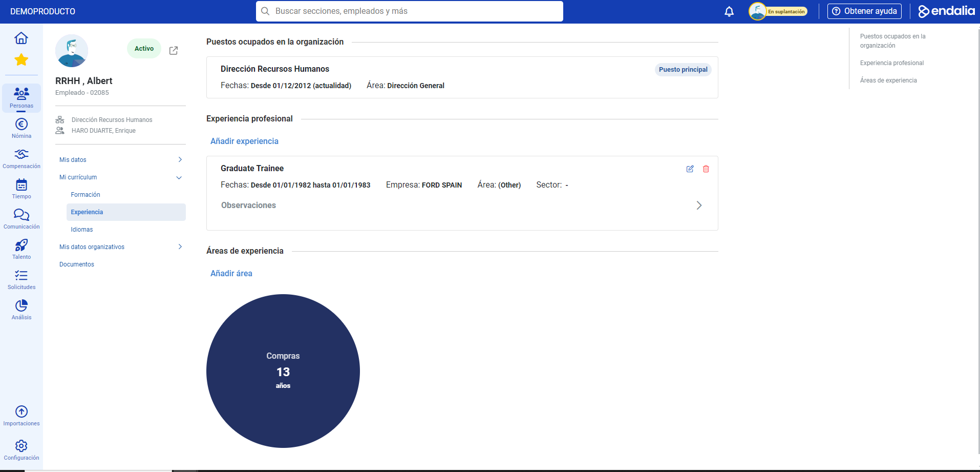
Task: Click DEMOPRODUCTO title
Action: [42, 11]
